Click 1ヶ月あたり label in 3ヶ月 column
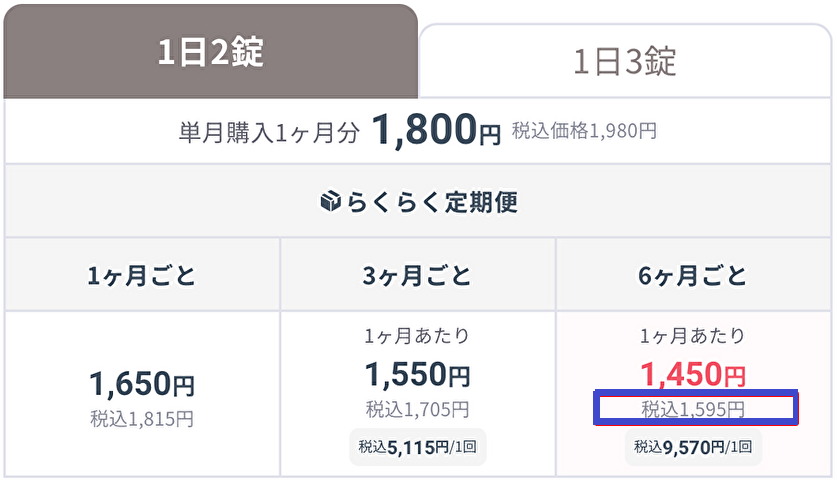 pos(417,336)
